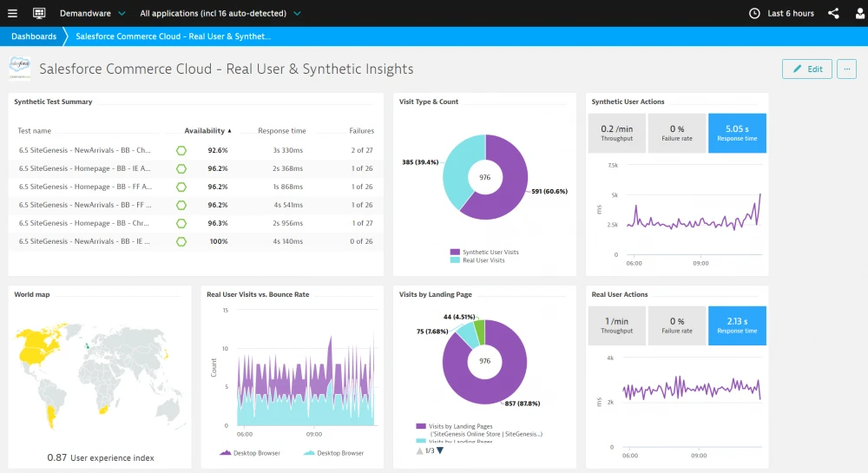Click the share icon in top bar
The height and width of the screenshot is (473, 868).
coord(833,13)
